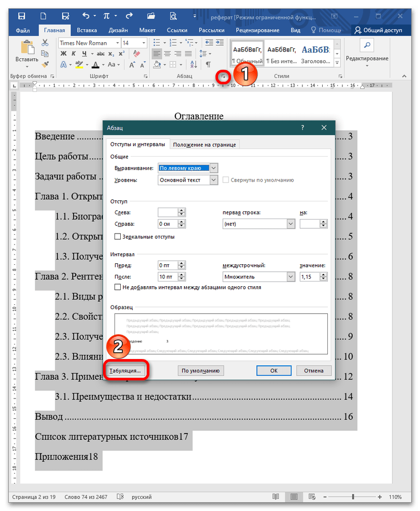Click the save floppy disk icon

[x=66, y=17]
